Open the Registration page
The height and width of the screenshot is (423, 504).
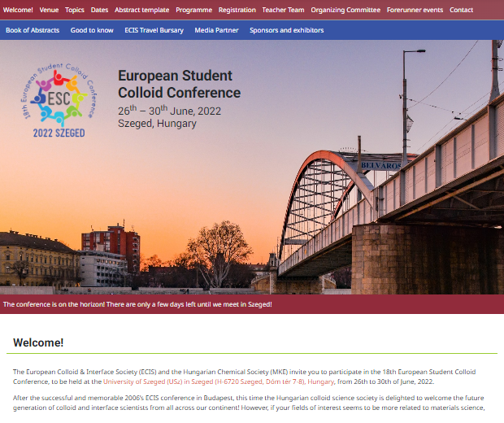pyautogui.click(x=237, y=10)
